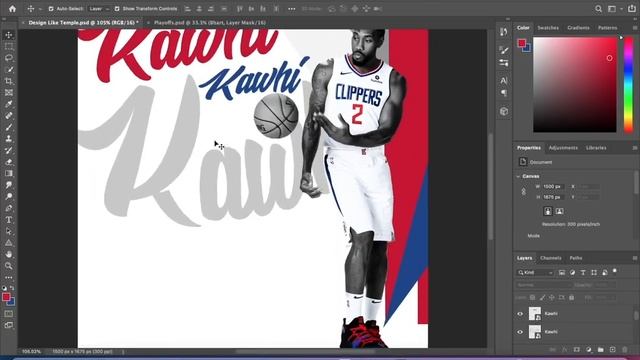Toggle filter for pixel layers

click(562, 272)
